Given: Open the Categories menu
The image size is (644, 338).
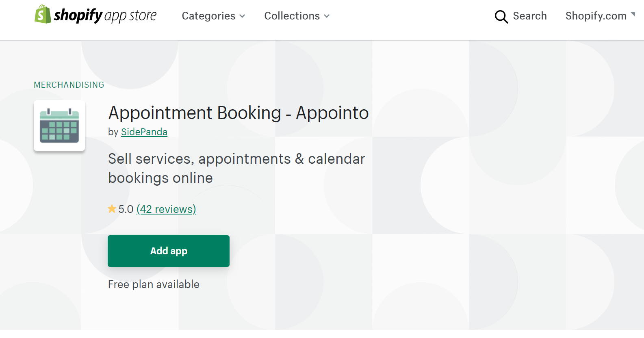Looking at the screenshot, I should click(208, 16).
